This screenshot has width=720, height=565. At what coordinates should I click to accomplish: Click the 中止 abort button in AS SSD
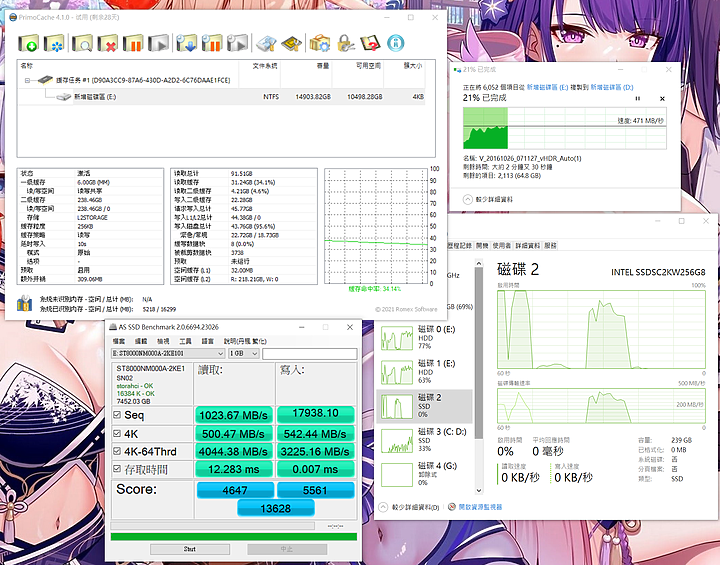[287, 549]
